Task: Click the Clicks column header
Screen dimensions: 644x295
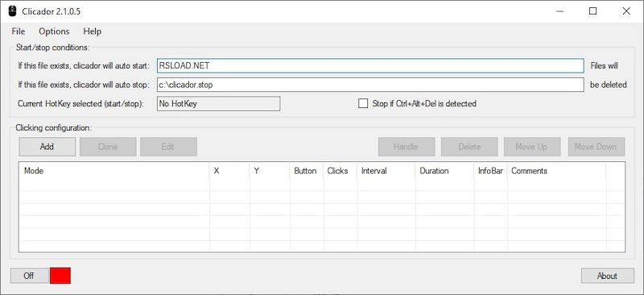Action: coord(341,171)
